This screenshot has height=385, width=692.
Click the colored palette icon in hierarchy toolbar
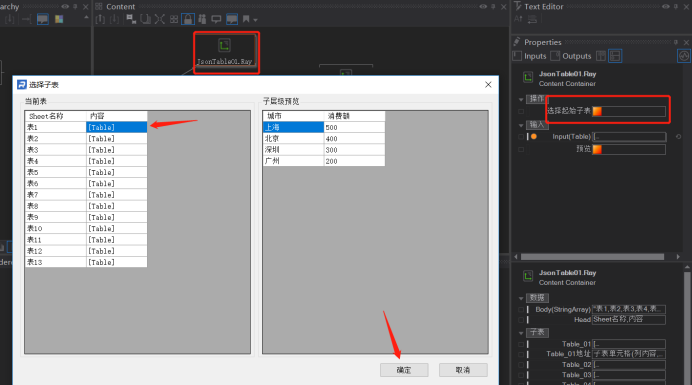(x=59, y=19)
